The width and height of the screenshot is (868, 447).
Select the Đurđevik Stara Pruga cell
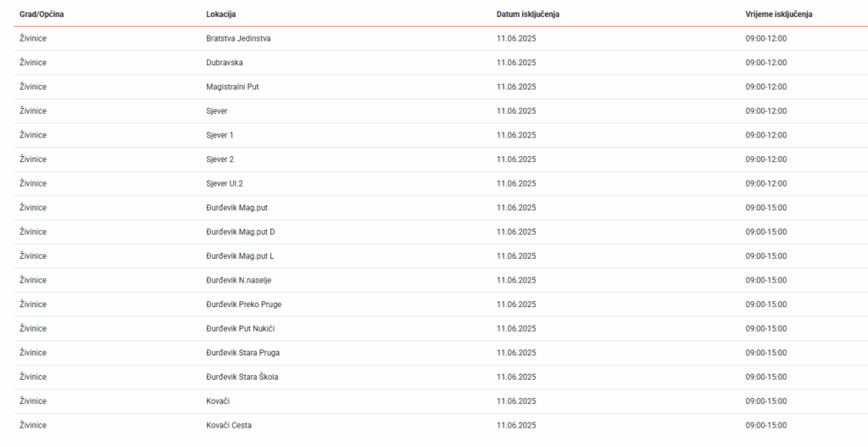click(242, 353)
